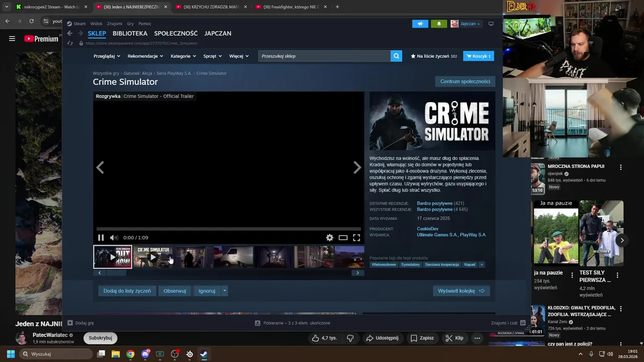
Task: Open Steam Big Picture mode monitor icon
Action: (491, 24)
